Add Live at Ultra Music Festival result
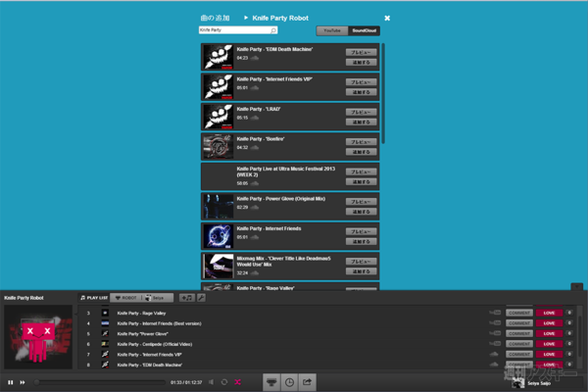This screenshot has height=392, width=588. (x=361, y=182)
